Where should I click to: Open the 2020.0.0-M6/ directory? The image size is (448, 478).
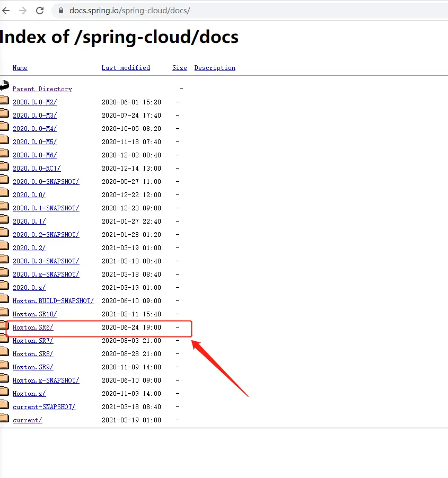35,155
